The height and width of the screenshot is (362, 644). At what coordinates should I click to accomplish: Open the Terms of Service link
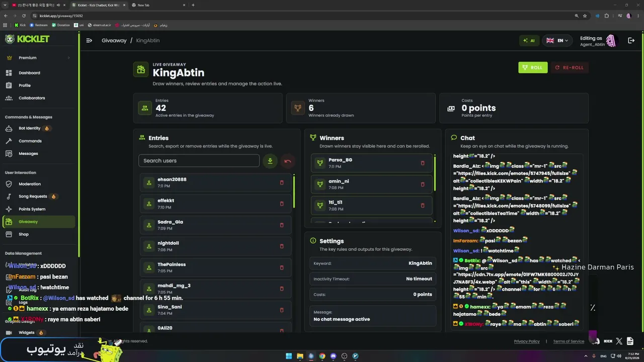[x=569, y=341]
